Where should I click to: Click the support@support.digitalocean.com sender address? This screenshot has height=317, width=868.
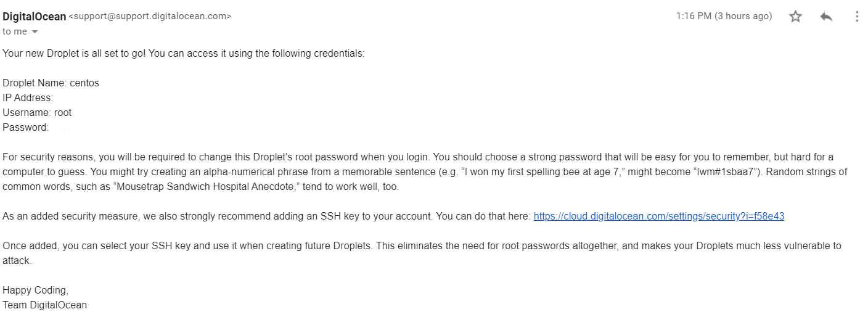[150, 17]
